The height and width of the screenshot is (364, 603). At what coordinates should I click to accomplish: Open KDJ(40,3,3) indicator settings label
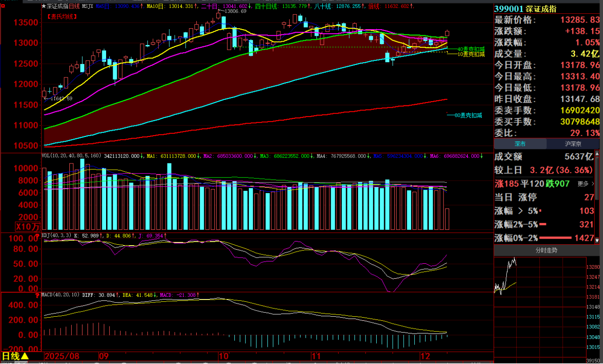[56, 236]
